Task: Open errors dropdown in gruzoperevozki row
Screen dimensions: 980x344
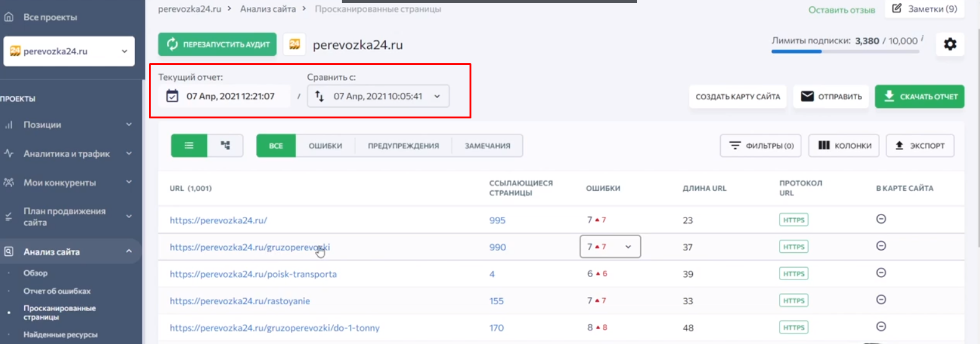Action: pyautogui.click(x=610, y=247)
